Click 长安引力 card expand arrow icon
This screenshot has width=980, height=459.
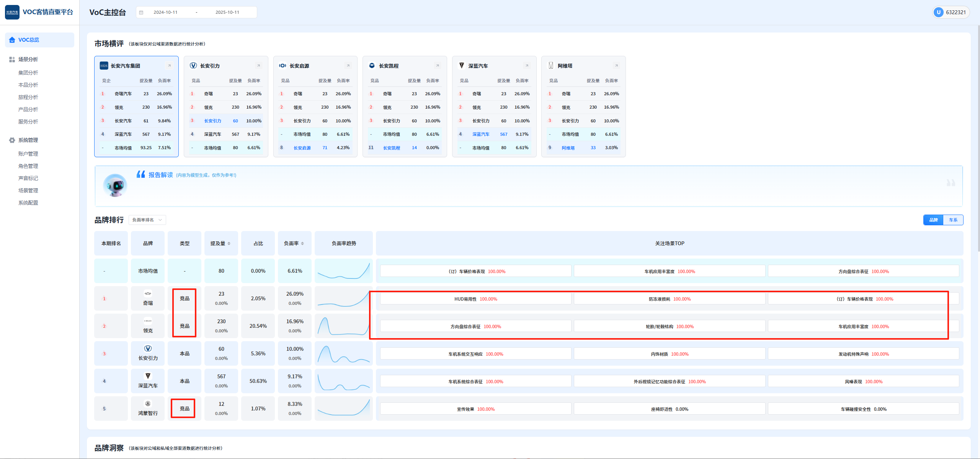click(259, 66)
